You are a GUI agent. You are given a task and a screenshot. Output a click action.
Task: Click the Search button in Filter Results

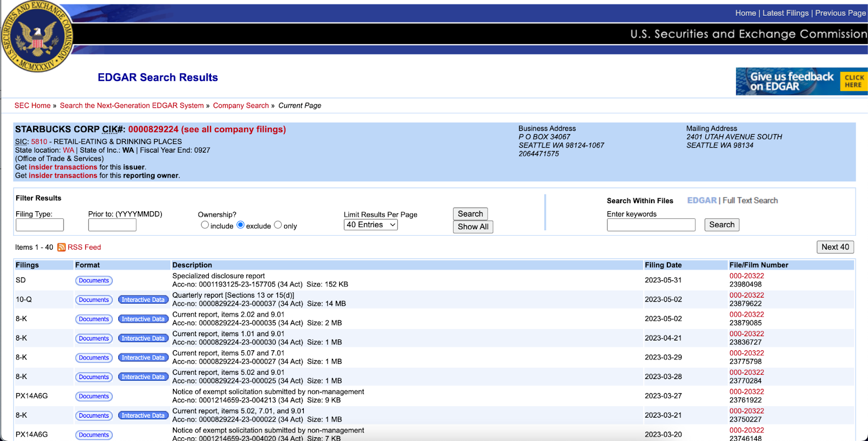470,214
